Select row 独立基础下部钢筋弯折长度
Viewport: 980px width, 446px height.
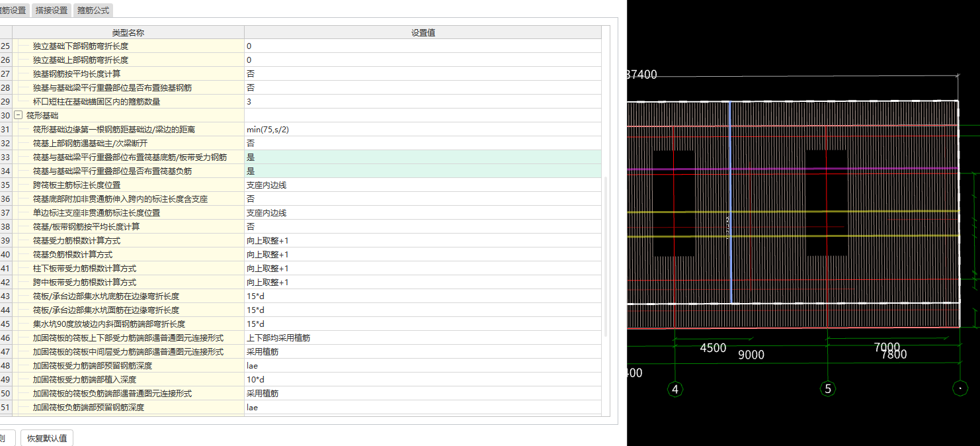(x=128, y=46)
